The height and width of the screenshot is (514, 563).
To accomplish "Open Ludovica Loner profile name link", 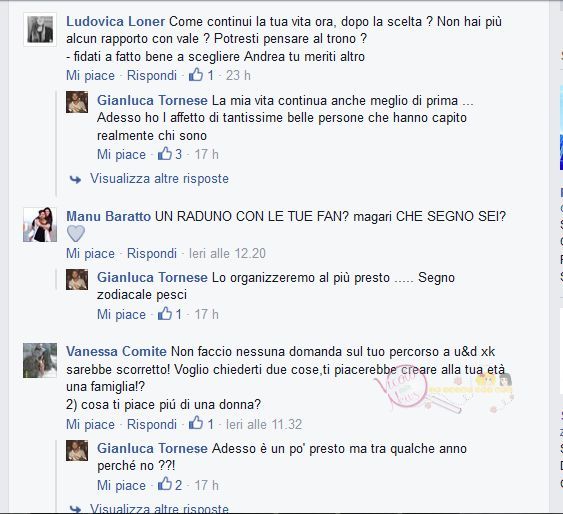I will point(116,22).
